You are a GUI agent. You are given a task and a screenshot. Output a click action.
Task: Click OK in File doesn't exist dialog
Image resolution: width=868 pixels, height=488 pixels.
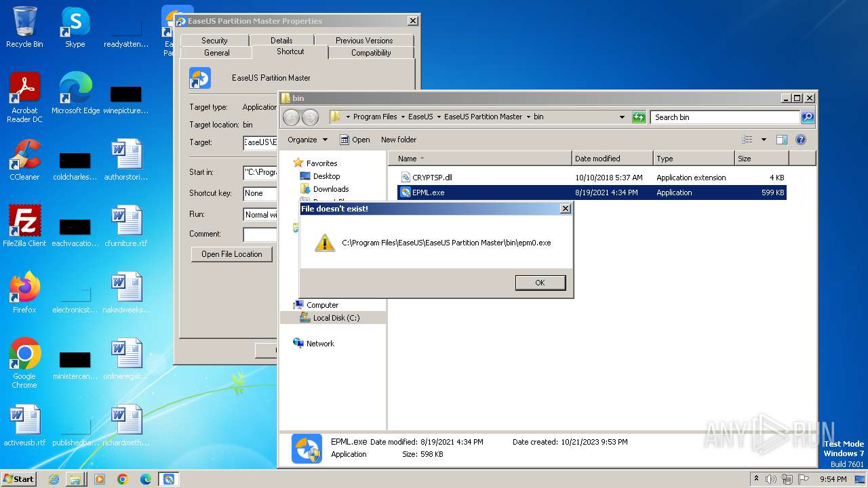[x=540, y=283]
